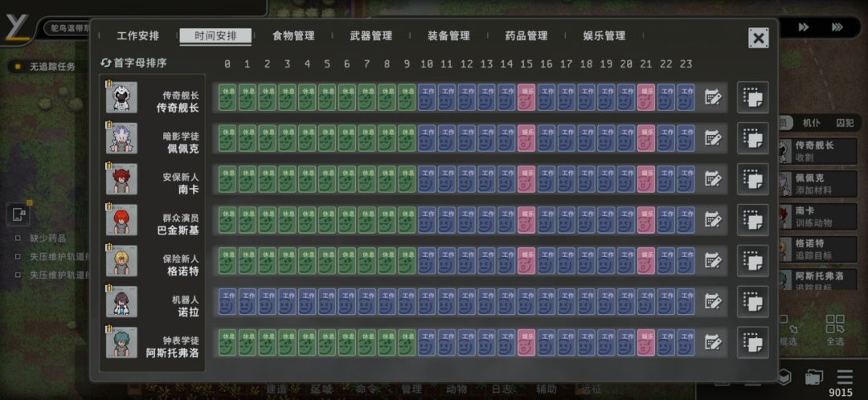Select robot 诺拉 portrait
868x400 pixels.
121,301
